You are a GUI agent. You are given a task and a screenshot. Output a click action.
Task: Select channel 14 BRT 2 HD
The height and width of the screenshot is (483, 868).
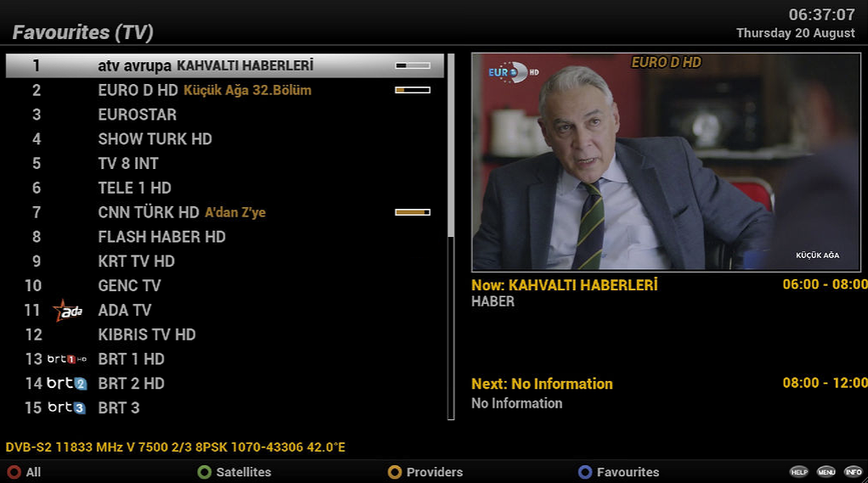225,384
